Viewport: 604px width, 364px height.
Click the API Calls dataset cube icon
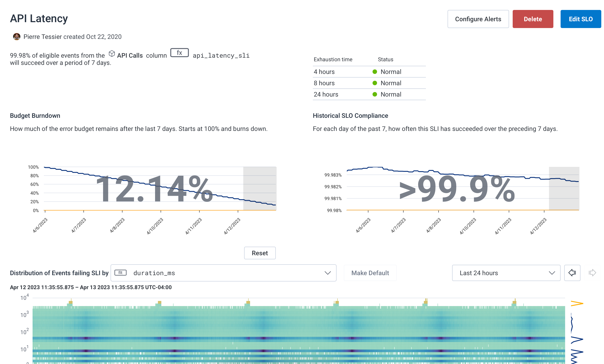tap(112, 54)
